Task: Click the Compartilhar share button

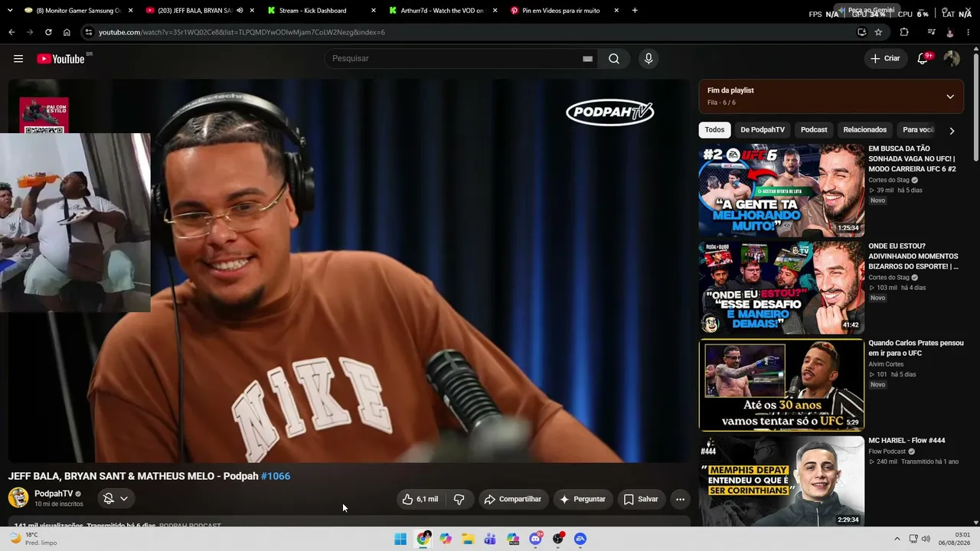Action: pos(513,499)
